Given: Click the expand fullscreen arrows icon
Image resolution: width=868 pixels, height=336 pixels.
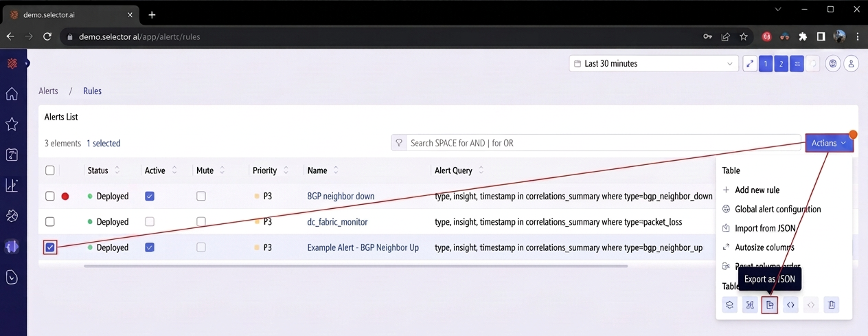Looking at the screenshot, I should (750, 64).
